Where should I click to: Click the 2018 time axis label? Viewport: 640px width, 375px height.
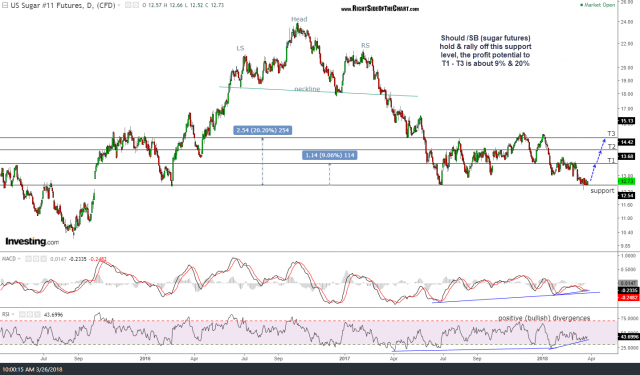point(542,359)
